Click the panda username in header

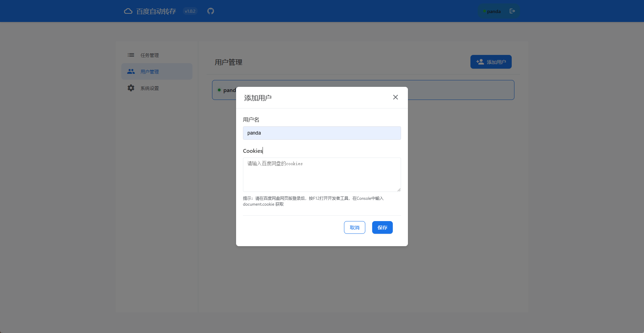[x=493, y=11]
